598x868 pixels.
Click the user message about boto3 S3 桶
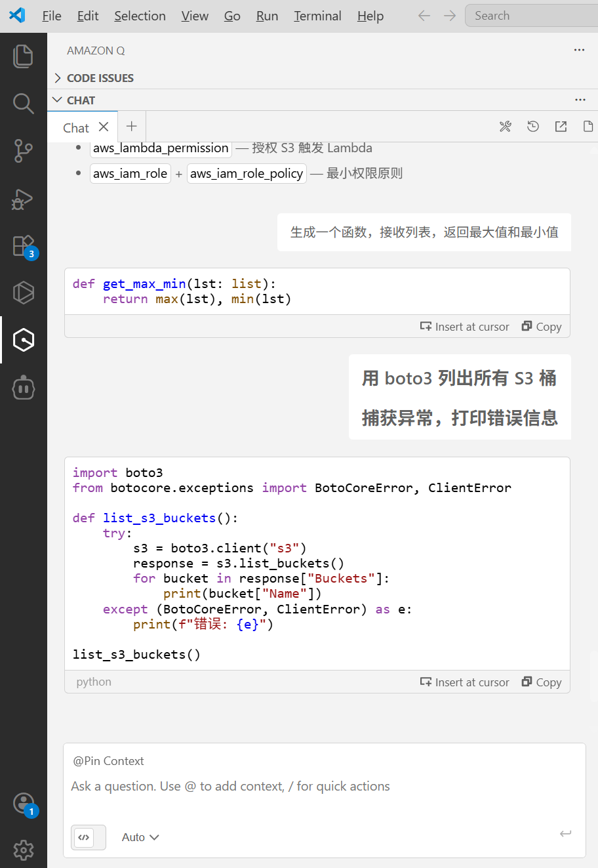point(460,398)
